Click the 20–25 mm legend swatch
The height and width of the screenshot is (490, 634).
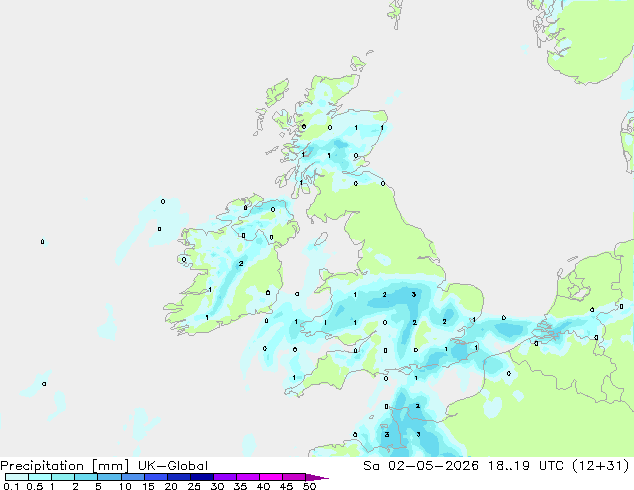[179, 477]
